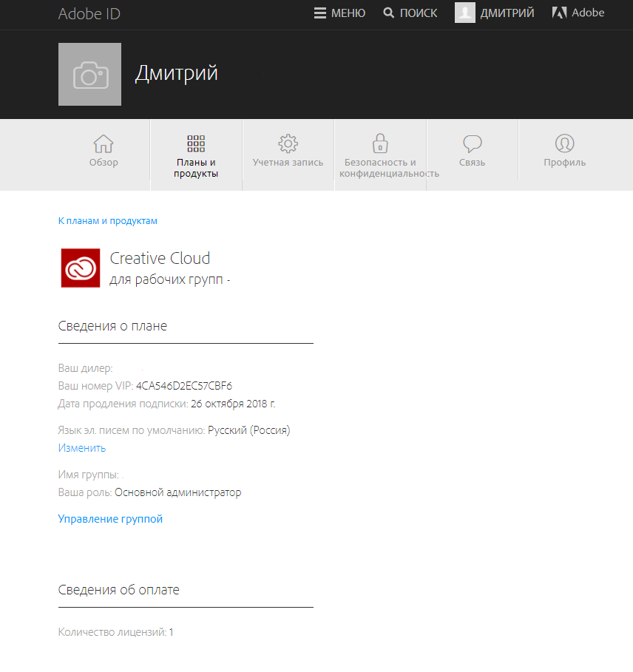Click the Creative Cloud red logo
Screen dimensions: 633x672
click(81, 268)
